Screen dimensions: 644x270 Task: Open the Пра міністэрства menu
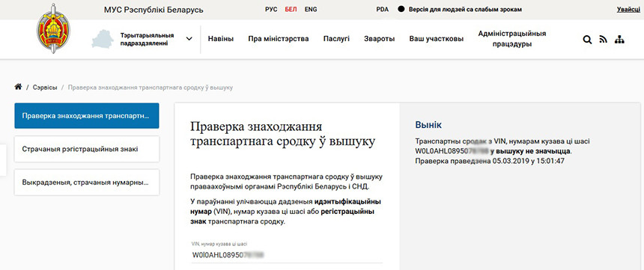[279, 39]
